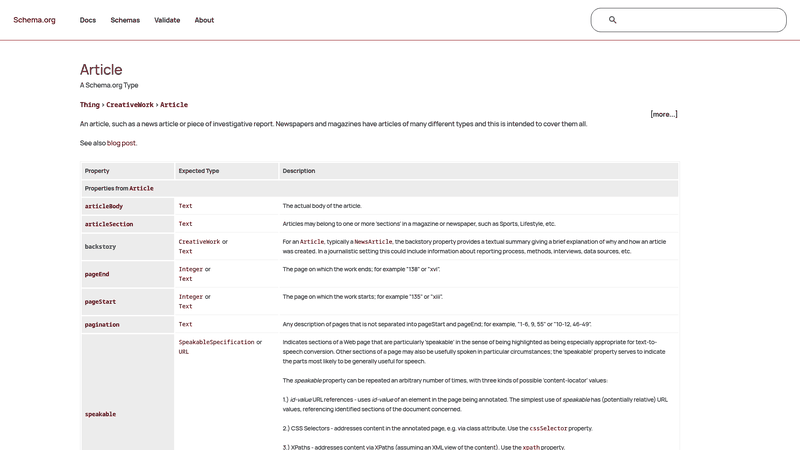Click 'The actual body of the article.' description
Screen dimensions: 800x450
pos(322,206)
